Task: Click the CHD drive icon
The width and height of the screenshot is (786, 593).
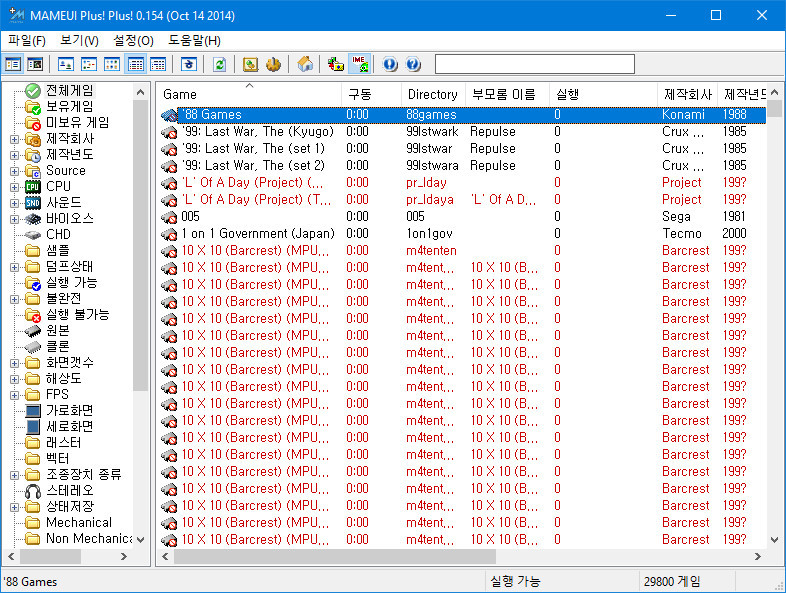Action: (33, 235)
